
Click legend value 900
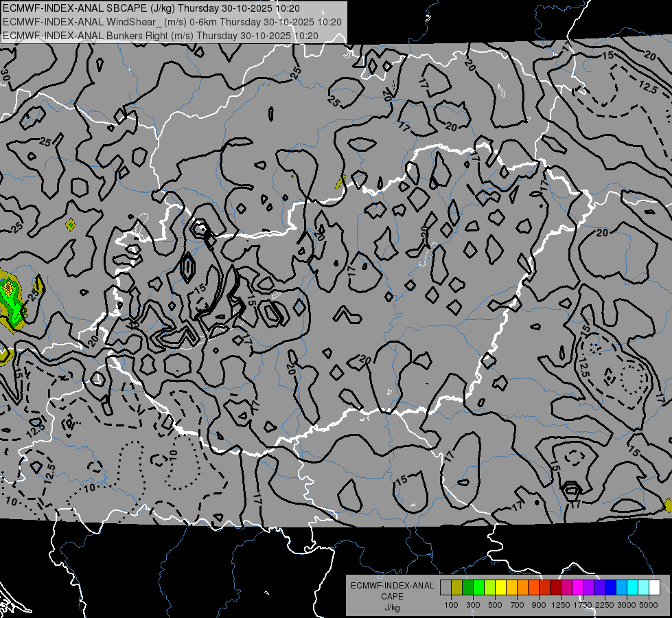click(x=539, y=605)
